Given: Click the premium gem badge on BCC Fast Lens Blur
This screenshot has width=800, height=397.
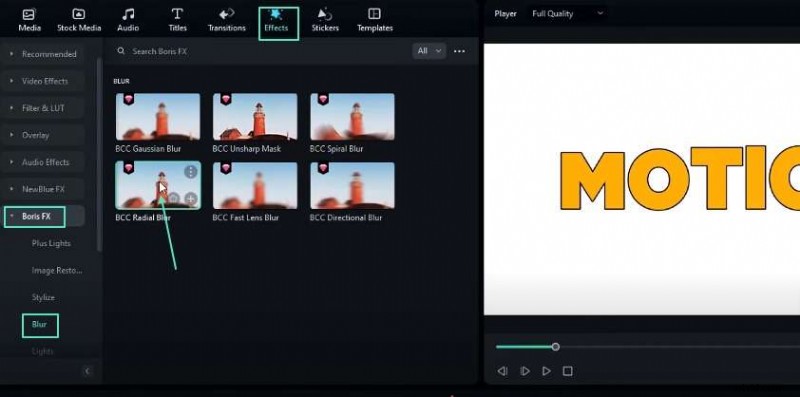Looking at the screenshot, I should (x=226, y=168).
